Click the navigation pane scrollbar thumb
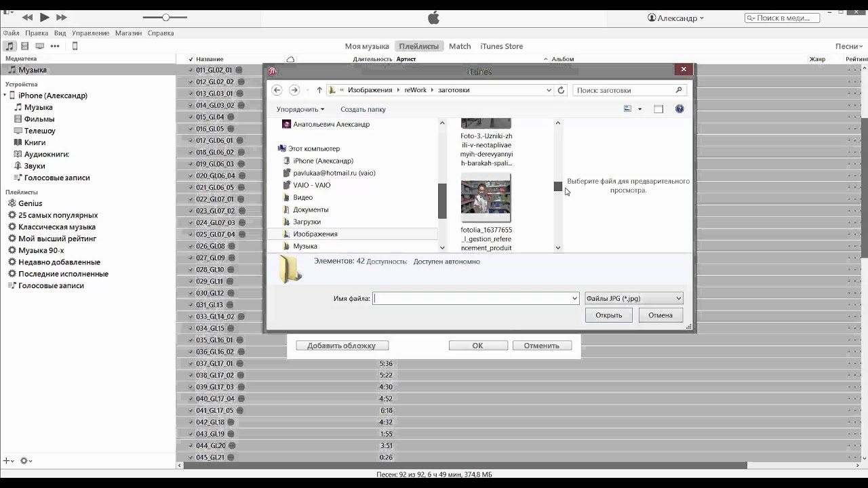Viewport: 868px width, 488px height. click(x=442, y=201)
